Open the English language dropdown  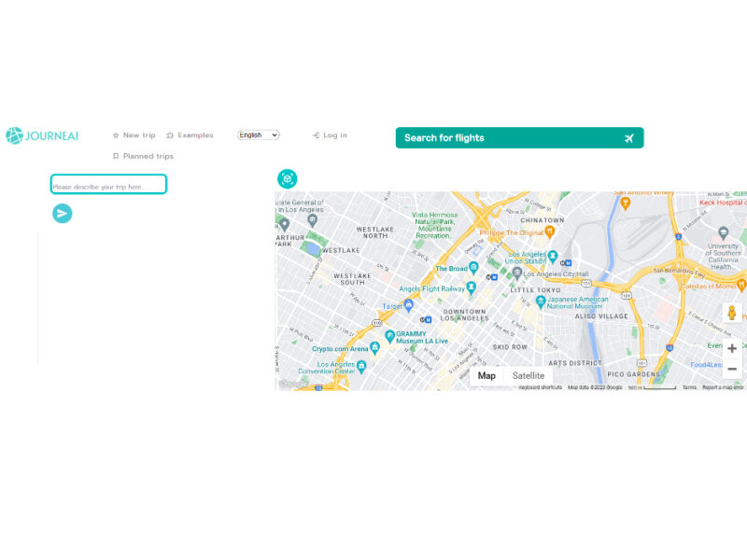coord(259,135)
